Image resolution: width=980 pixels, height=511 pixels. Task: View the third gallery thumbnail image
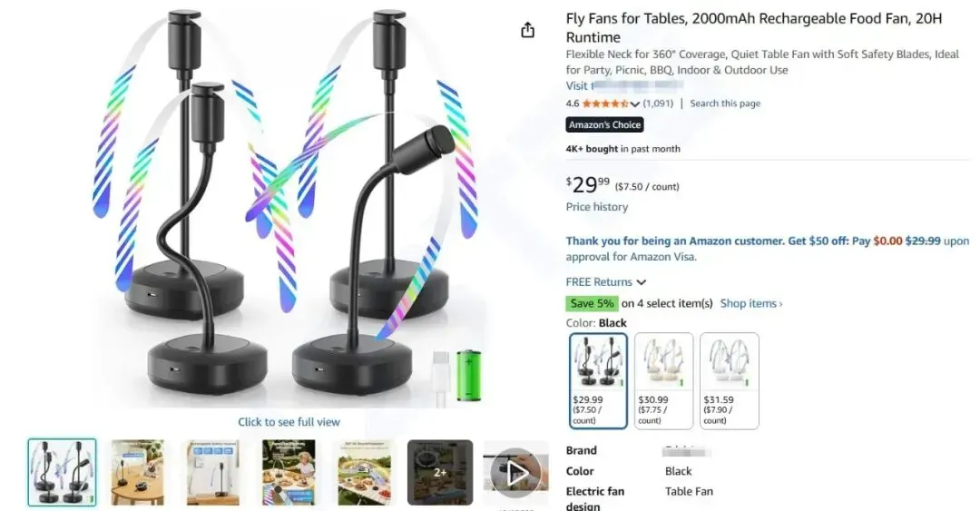coord(213,473)
